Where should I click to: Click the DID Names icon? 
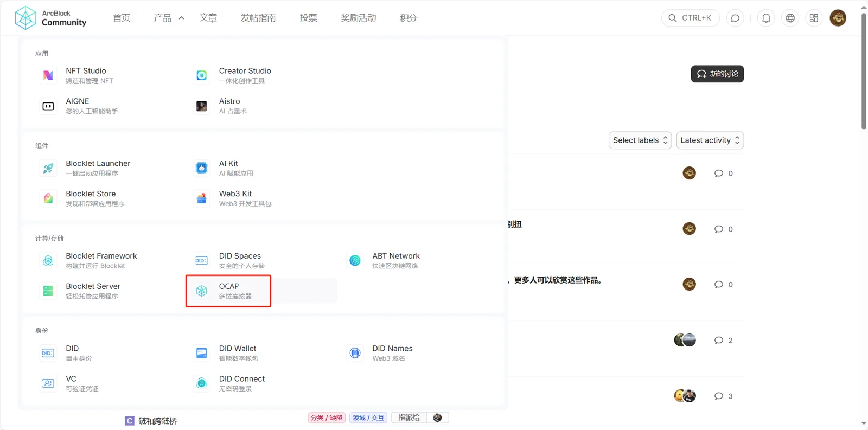(355, 353)
